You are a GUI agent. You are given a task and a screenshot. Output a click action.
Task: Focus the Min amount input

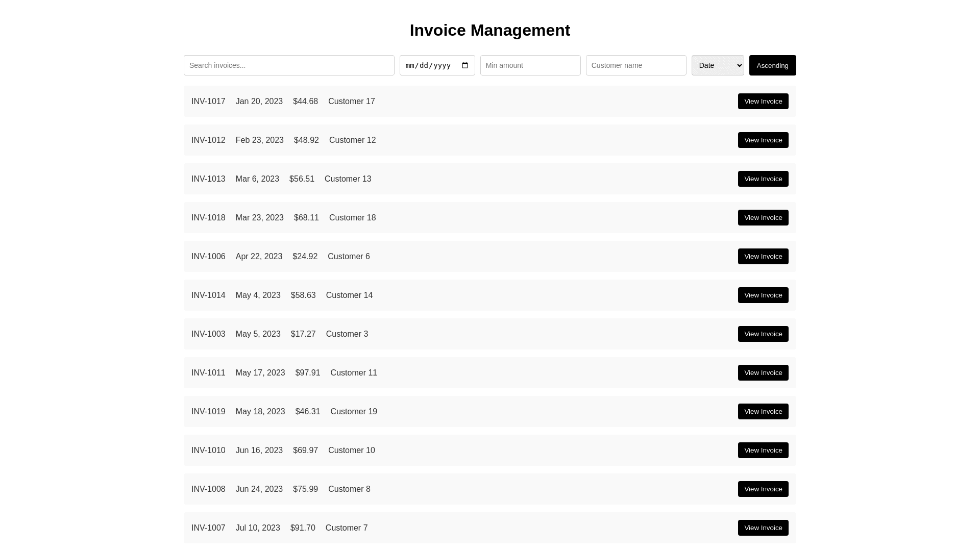pyautogui.click(x=530, y=65)
